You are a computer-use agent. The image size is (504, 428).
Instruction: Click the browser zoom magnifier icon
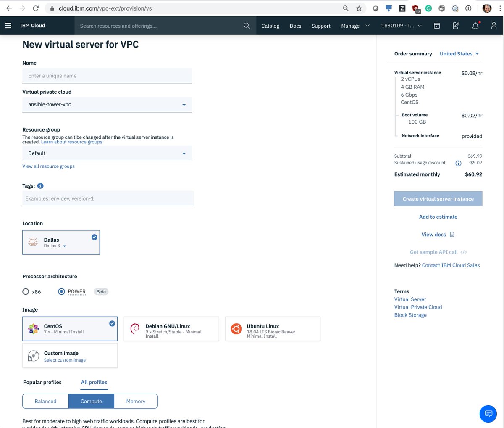click(x=346, y=8)
